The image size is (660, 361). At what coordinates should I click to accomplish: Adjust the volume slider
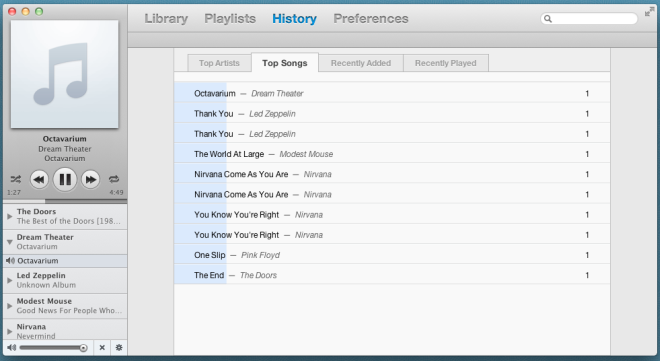[53, 348]
